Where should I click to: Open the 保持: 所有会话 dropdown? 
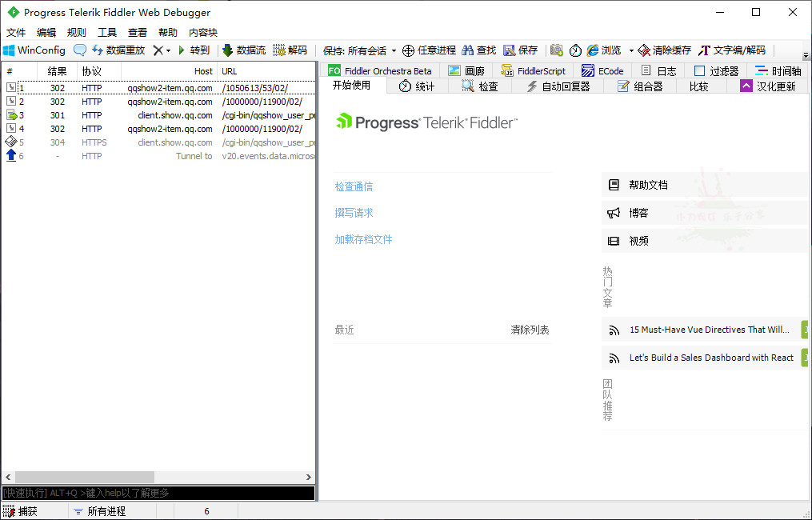(x=359, y=50)
